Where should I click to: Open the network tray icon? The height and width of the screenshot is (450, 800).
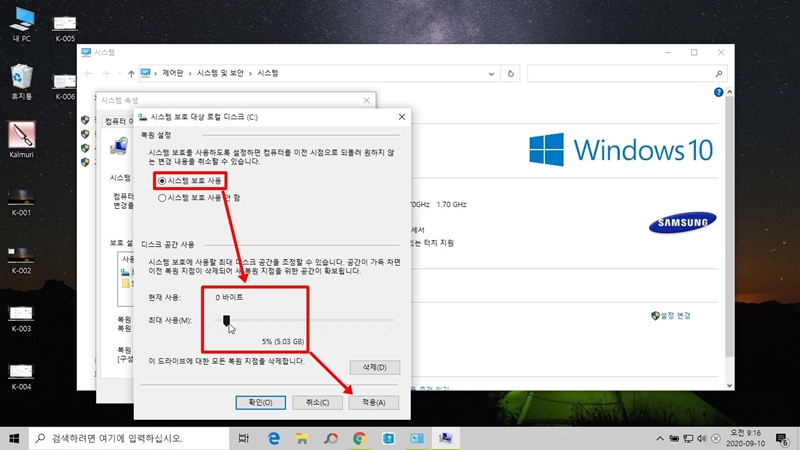688,438
